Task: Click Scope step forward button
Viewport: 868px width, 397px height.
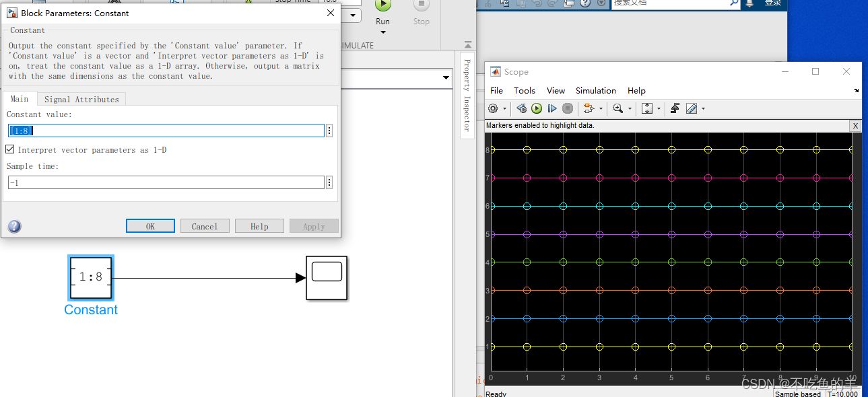Action: [552, 108]
